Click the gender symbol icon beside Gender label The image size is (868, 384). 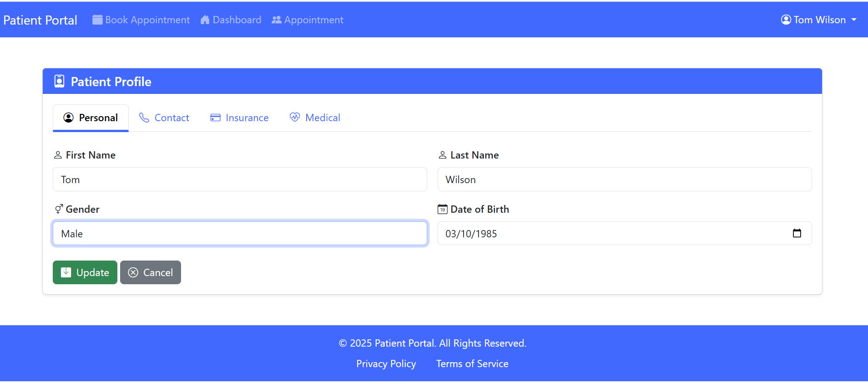[x=58, y=209]
